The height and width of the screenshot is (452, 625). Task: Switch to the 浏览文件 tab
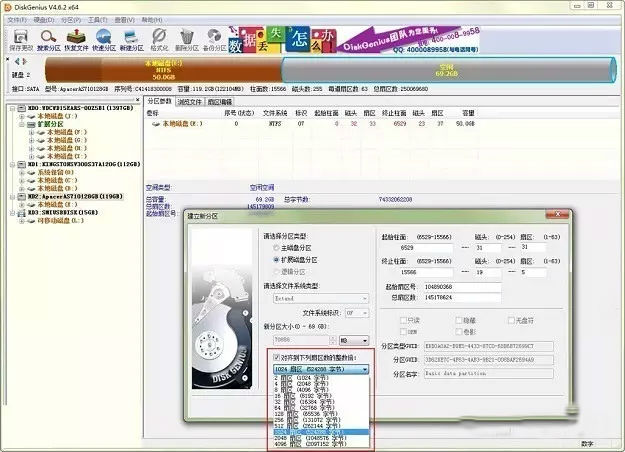click(x=190, y=102)
